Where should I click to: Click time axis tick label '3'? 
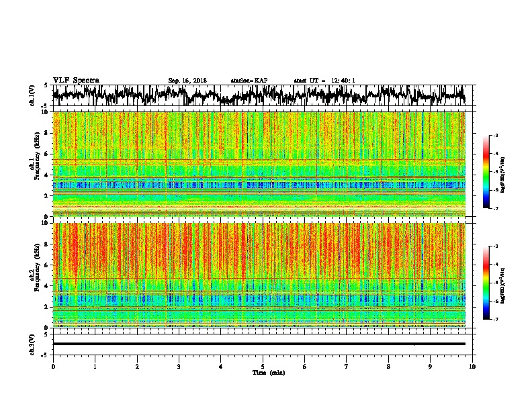[179, 367]
